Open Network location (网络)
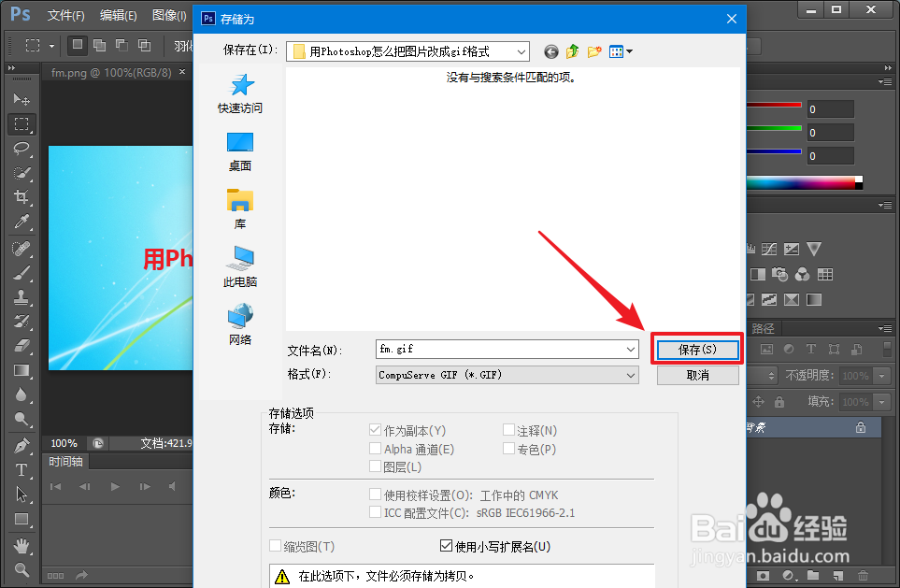The image size is (900, 588). click(x=240, y=324)
